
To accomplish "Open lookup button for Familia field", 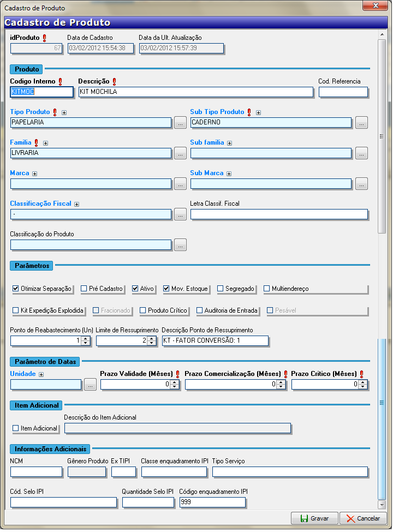I will pyautogui.click(x=181, y=153).
